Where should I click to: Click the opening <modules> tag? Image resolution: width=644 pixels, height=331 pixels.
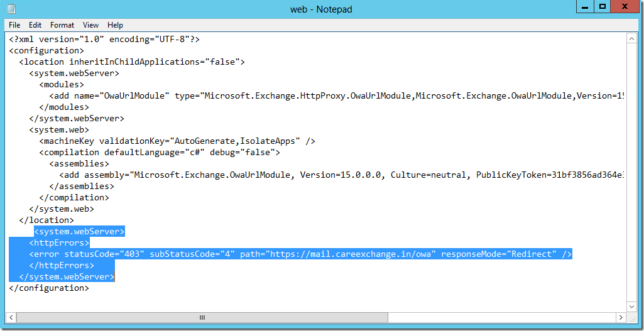pyautogui.click(x=62, y=85)
